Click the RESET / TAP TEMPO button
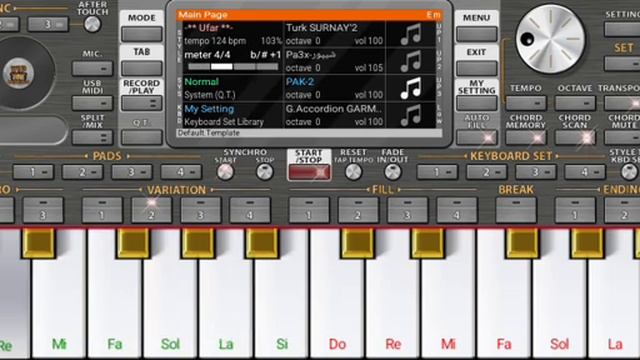Screen dimensions: 640x360 click(x=353, y=172)
